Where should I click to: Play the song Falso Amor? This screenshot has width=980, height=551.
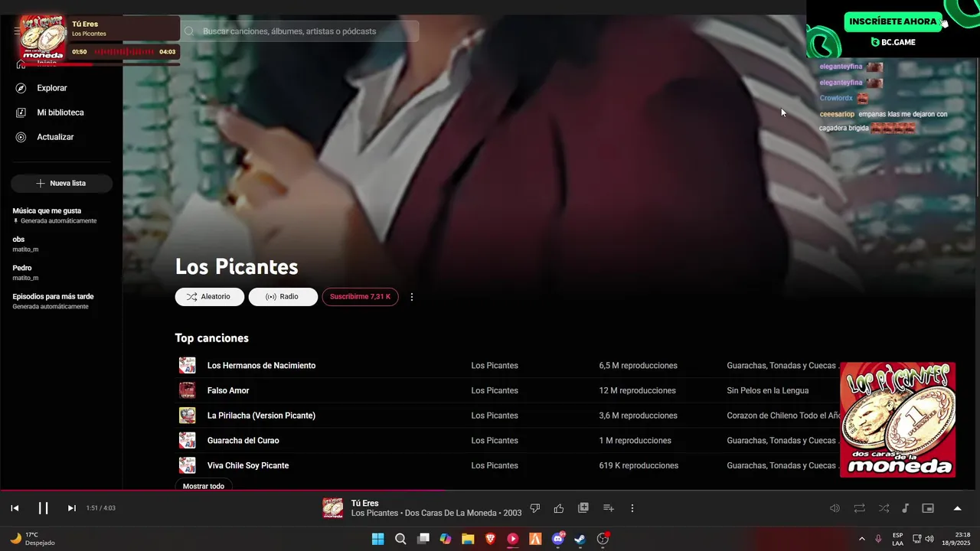click(x=228, y=391)
